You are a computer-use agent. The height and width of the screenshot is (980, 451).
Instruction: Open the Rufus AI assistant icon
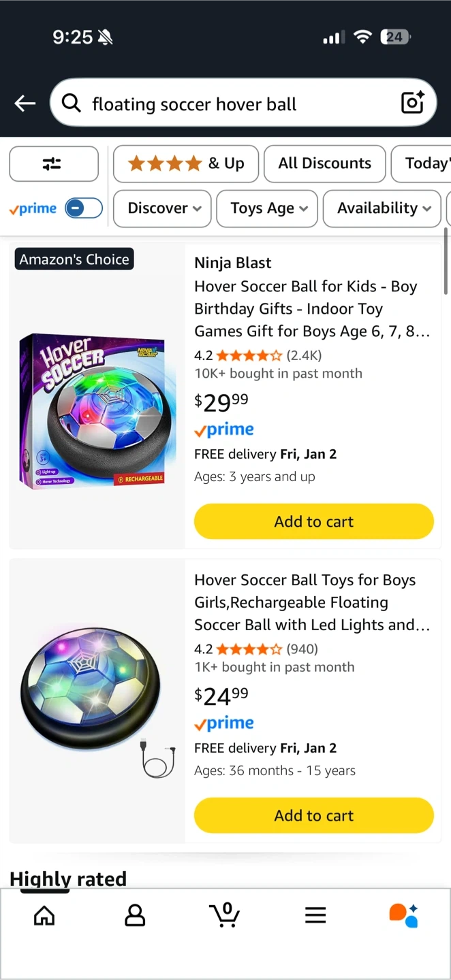(403, 915)
